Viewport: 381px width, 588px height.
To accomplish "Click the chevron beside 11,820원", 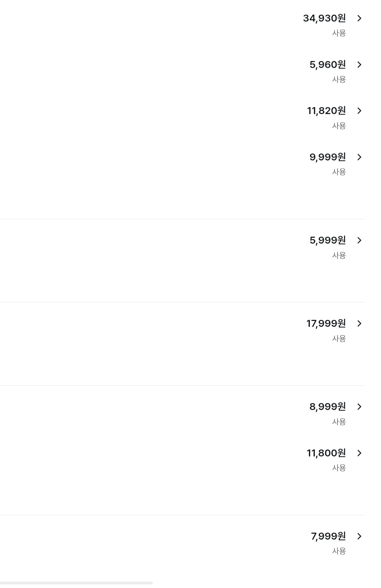I will coord(359,111).
